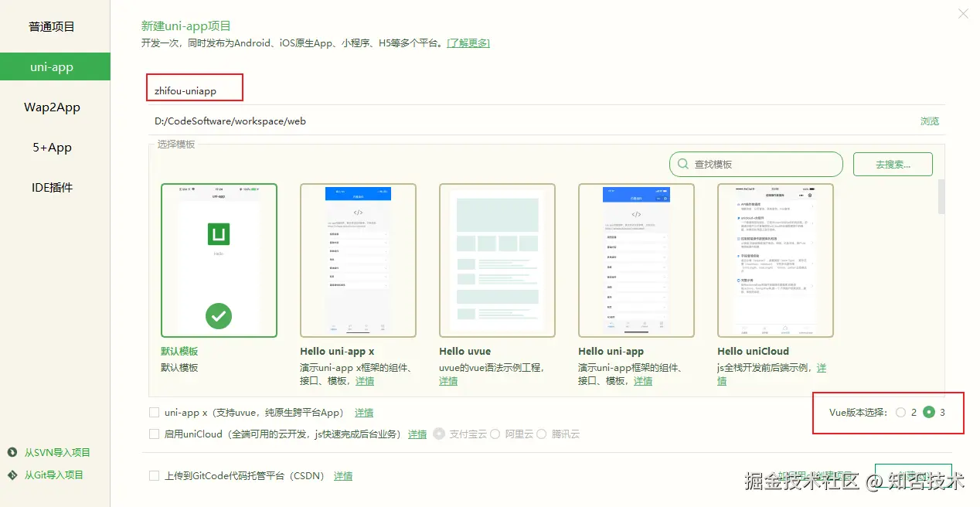Screen dimensions: 980x507
Task: Select the 普通项目 project type tab
Action: point(52,27)
